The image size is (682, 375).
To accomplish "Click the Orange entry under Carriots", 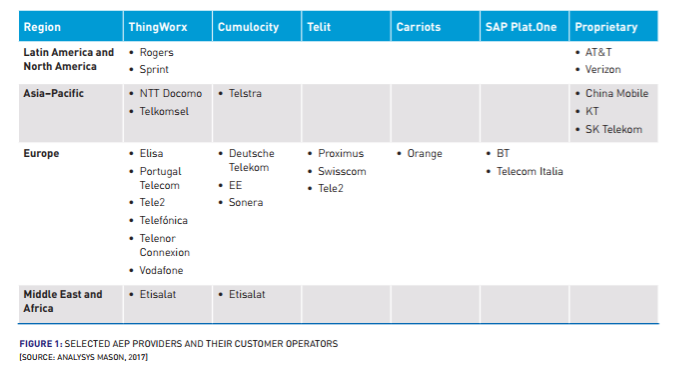I will pyautogui.click(x=425, y=154).
